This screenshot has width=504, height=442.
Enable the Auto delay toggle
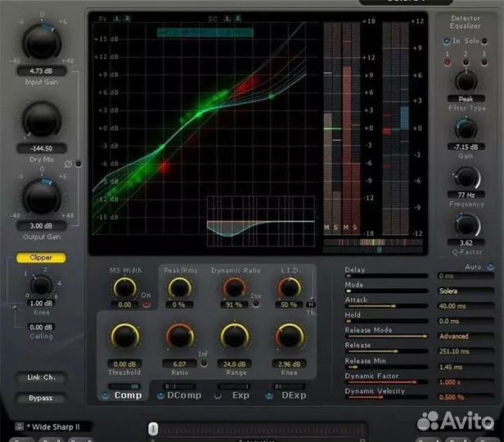pyautogui.click(x=491, y=267)
